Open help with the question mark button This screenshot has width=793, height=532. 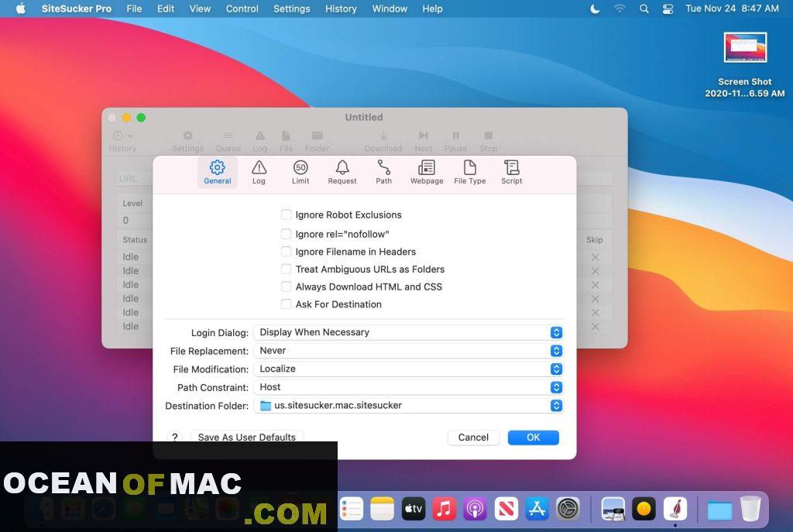(x=174, y=437)
